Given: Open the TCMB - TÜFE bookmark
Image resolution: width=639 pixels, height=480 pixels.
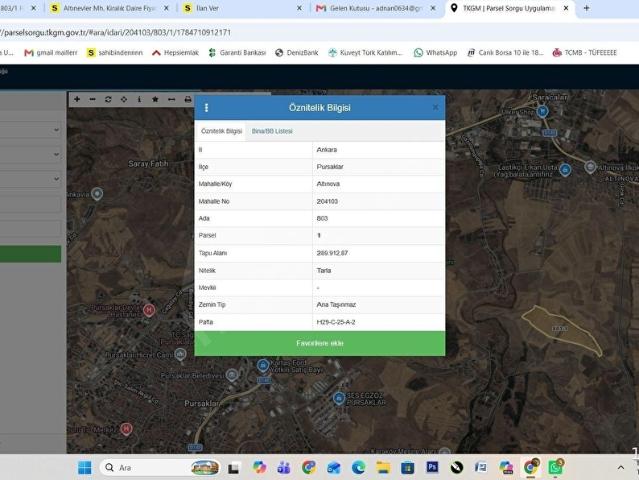Looking at the screenshot, I should tap(585, 53).
